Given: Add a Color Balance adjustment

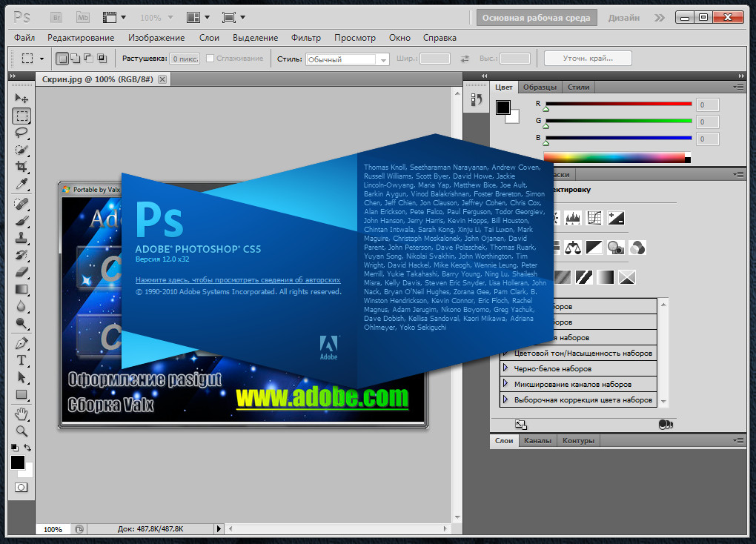Looking at the screenshot, I should [572, 247].
